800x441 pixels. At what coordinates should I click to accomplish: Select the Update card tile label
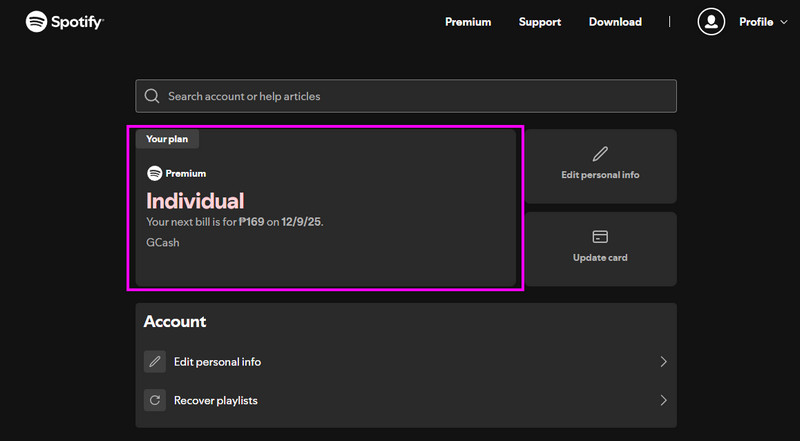tap(600, 258)
